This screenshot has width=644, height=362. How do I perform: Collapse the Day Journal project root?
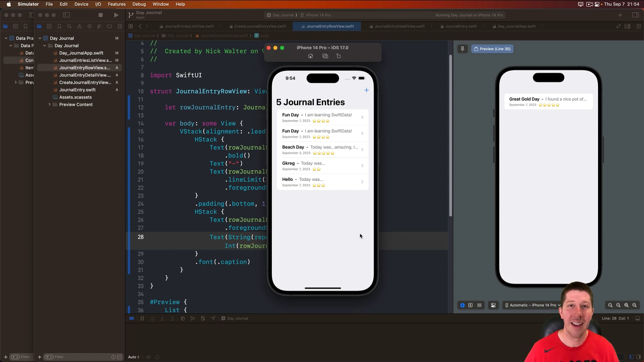40,38
